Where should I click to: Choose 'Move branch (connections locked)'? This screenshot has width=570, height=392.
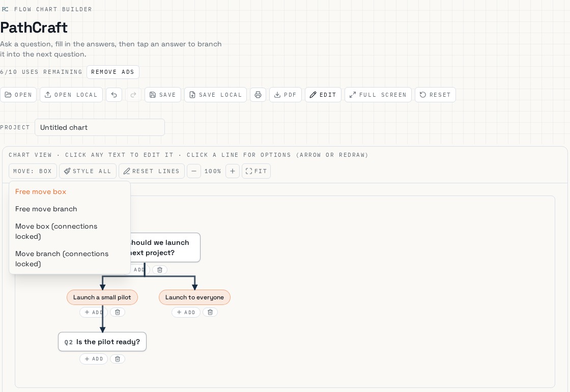tap(69, 259)
